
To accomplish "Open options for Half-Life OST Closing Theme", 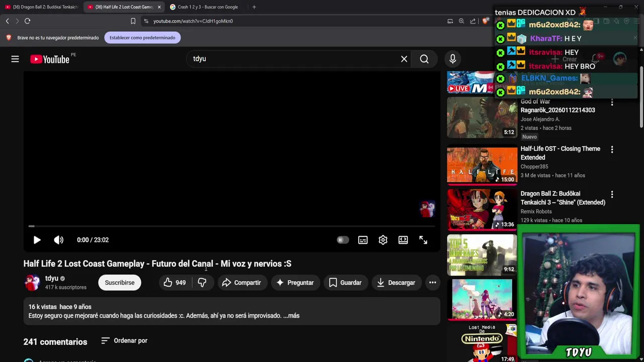I will click(x=612, y=150).
